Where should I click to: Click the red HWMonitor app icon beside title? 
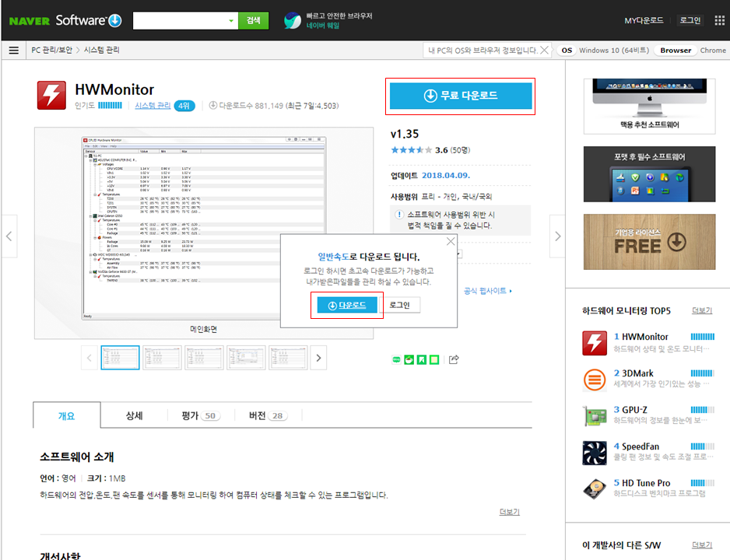[x=51, y=96]
